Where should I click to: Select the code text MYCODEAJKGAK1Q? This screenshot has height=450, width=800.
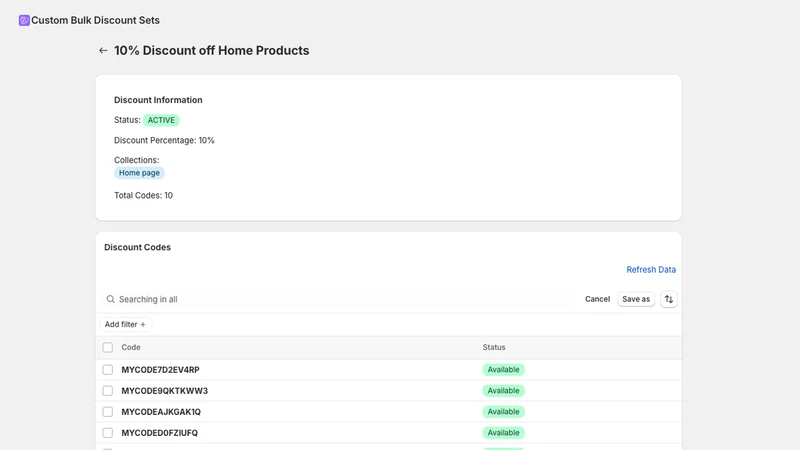pyautogui.click(x=161, y=412)
